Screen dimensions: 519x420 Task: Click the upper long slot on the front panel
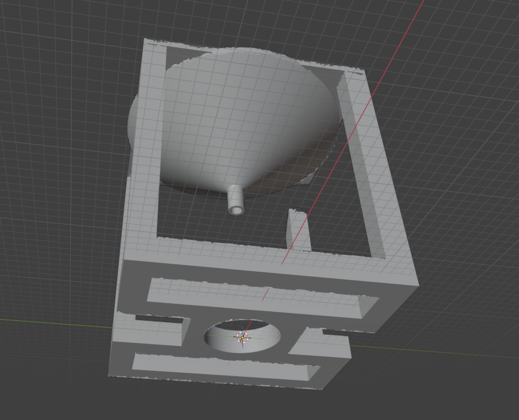(263, 298)
